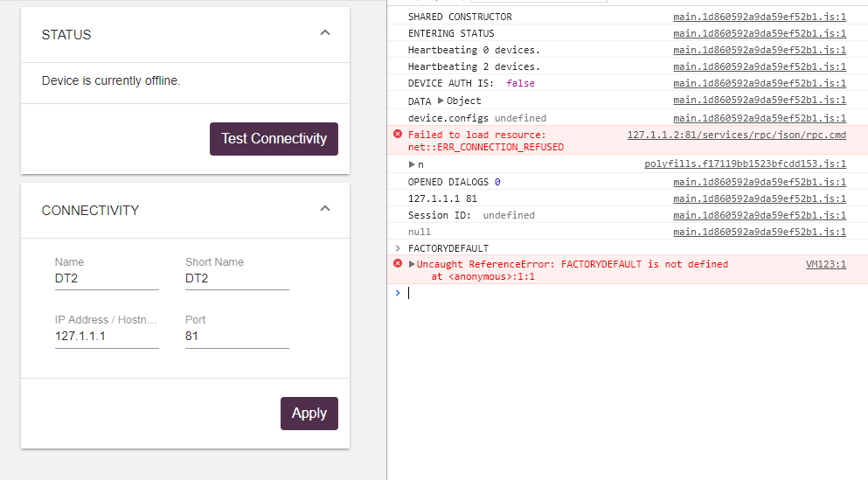868x480 pixels.
Task: Click the Test Connectivity button
Action: pos(274,139)
